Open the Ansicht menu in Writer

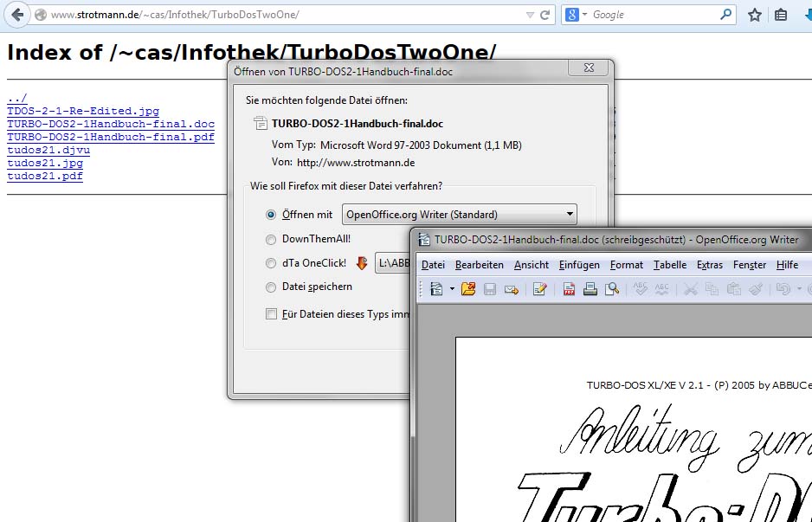click(532, 265)
